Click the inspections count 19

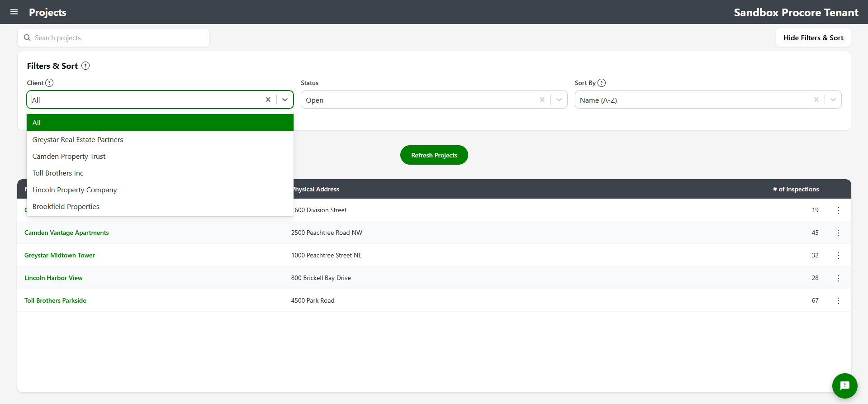[x=815, y=210]
